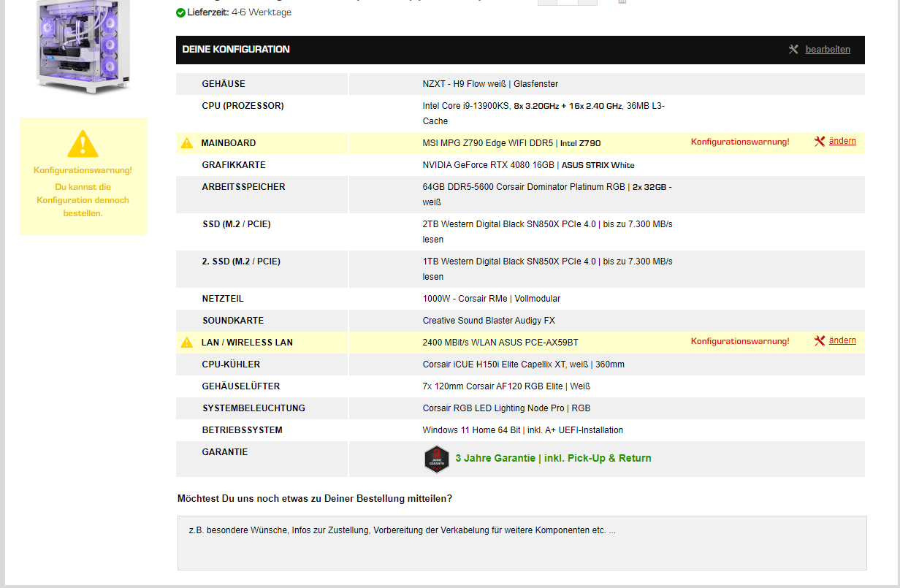Click the tools icon next to Mainboard "ändern"

coord(820,141)
